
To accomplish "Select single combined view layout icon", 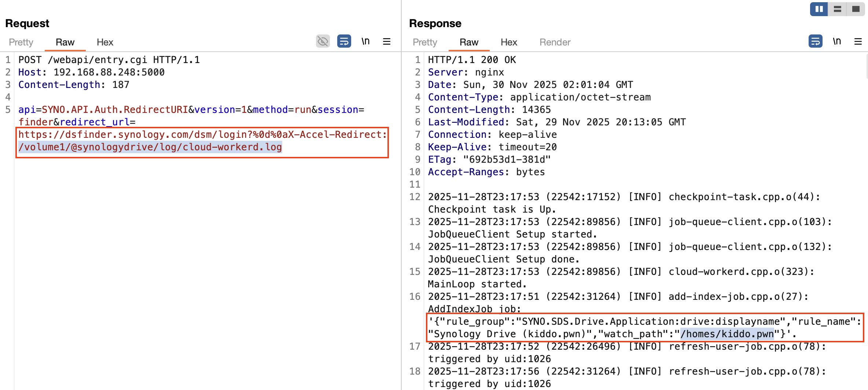I will pyautogui.click(x=856, y=9).
